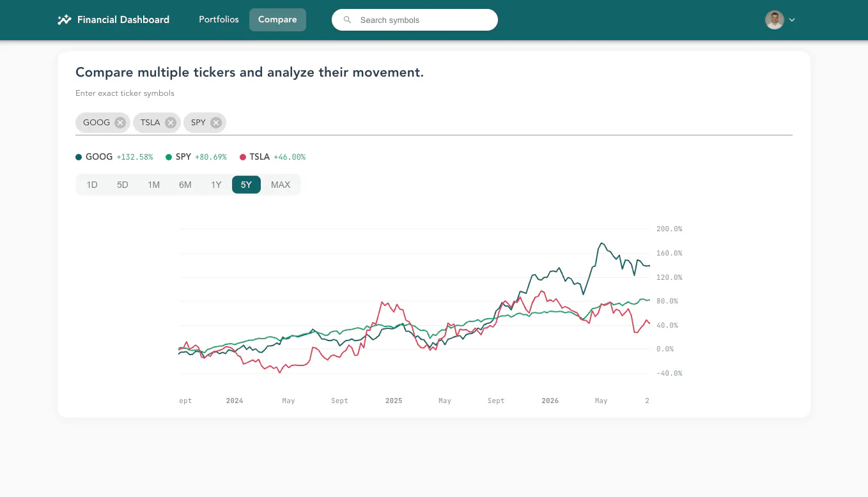Viewport: 868px width, 497px height.
Task: Select the MAX time range
Action: tap(281, 185)
